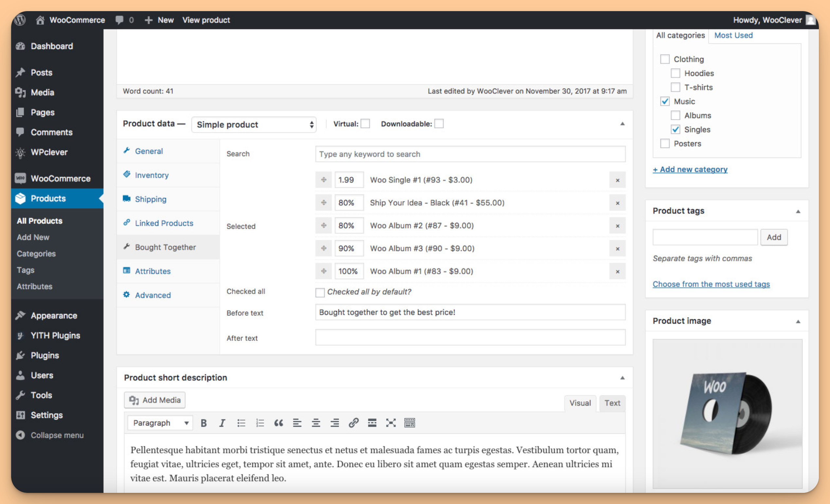This screenshot has height=504, width=830.
Task: Select the Appearance paintbrush icon
Action: click(x=20, y=315)
